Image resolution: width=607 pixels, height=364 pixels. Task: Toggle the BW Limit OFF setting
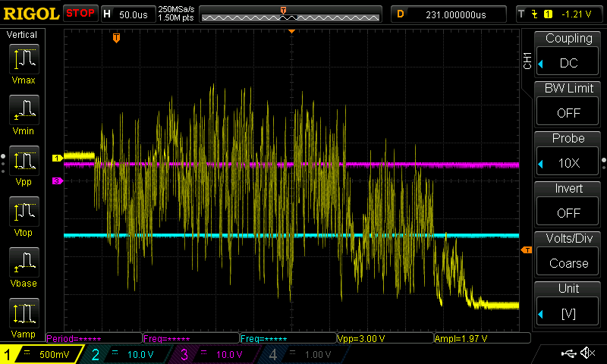tap(568, 113)
